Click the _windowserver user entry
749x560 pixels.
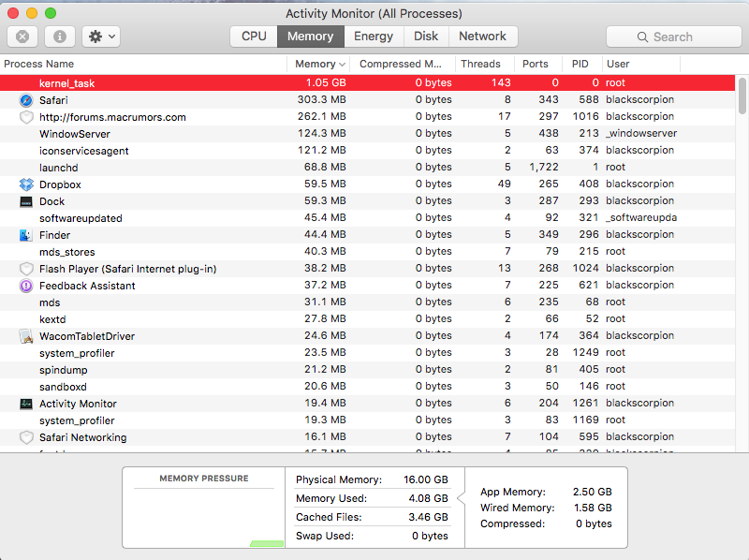tap(641, 133)
